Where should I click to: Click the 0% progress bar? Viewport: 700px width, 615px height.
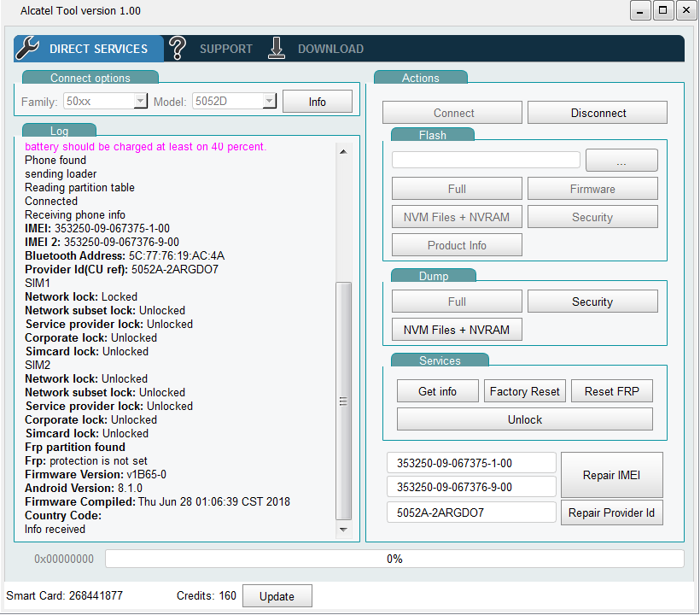(x=394, y=559)
